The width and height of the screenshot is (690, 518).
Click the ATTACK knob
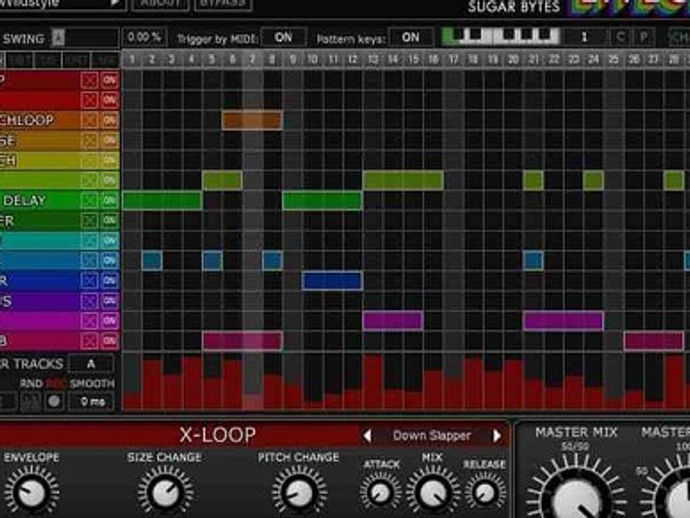pyautogui.click(x=381, y=493)
